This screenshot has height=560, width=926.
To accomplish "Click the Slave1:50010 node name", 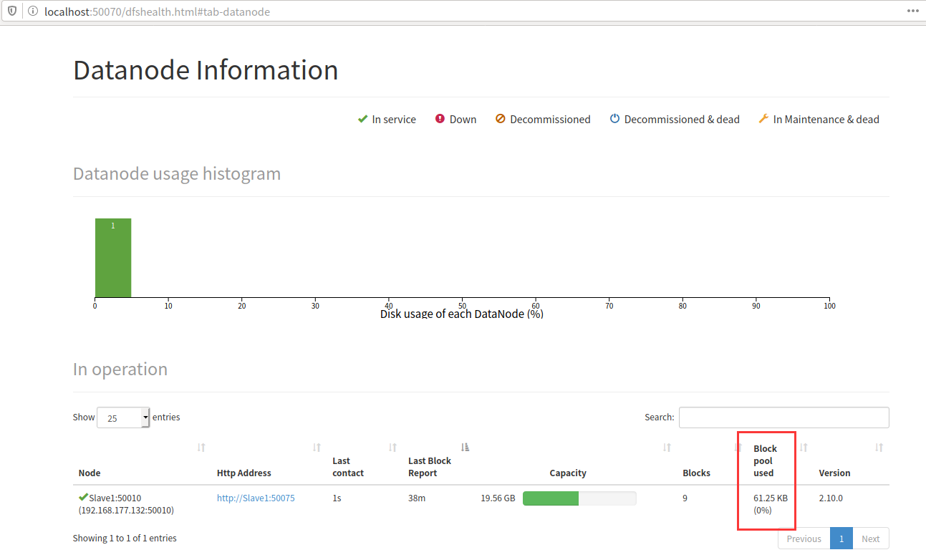I will coord(116,498).
